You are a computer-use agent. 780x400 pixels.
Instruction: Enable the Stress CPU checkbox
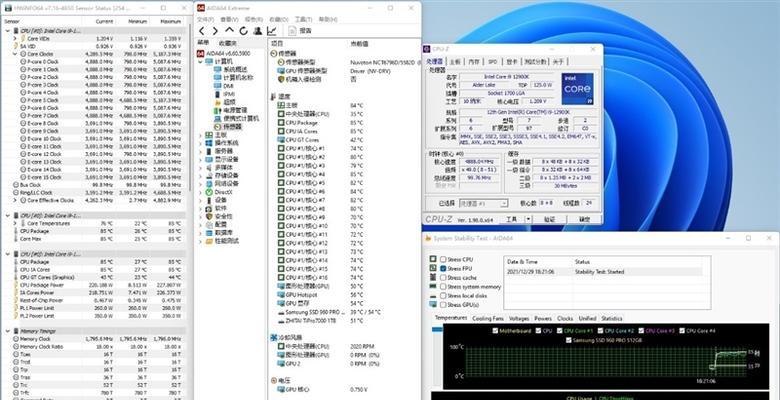click(x=443, y=259)
